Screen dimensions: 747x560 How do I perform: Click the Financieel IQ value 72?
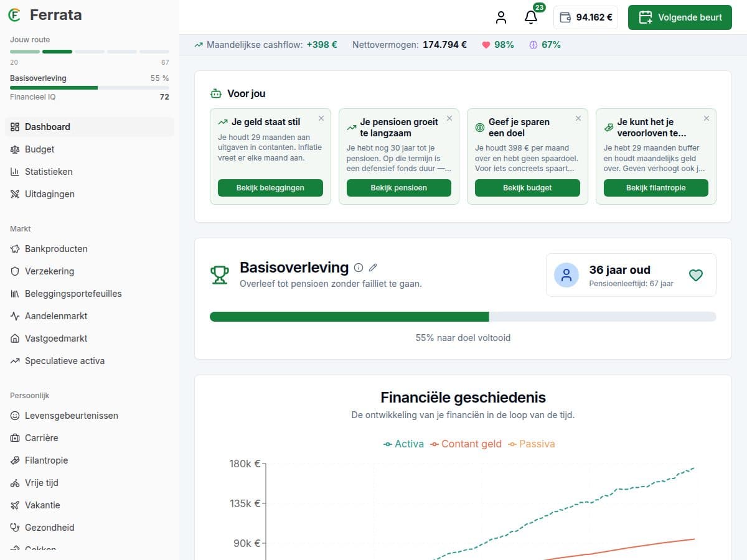pos(164,97)
